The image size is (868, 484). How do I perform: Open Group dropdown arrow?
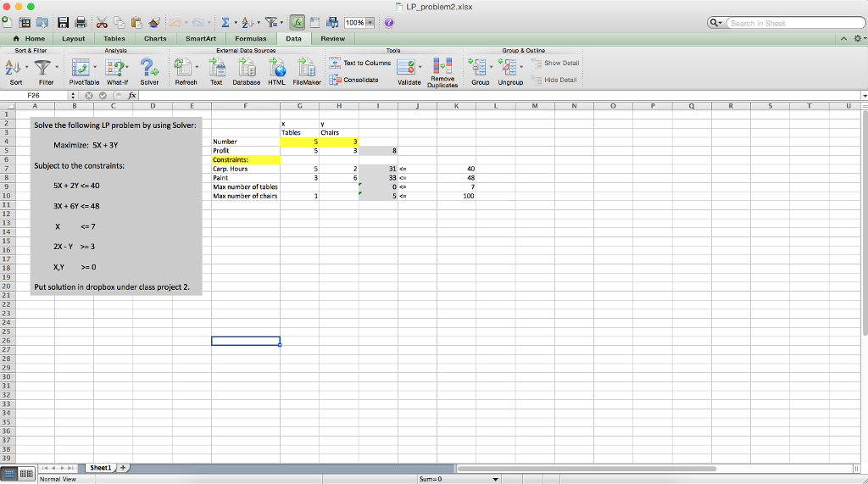click(x=491, y=68)
